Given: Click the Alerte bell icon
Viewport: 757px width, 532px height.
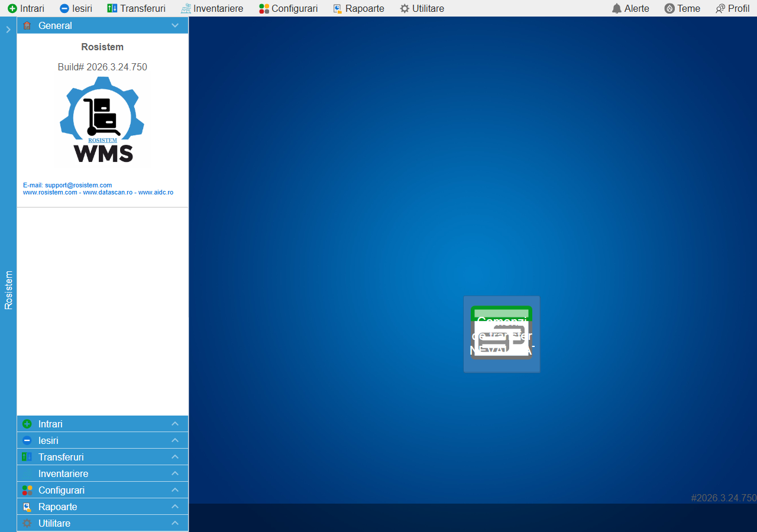Looking at the screenshot, I should pyautogui.click(x=617, y=9).
